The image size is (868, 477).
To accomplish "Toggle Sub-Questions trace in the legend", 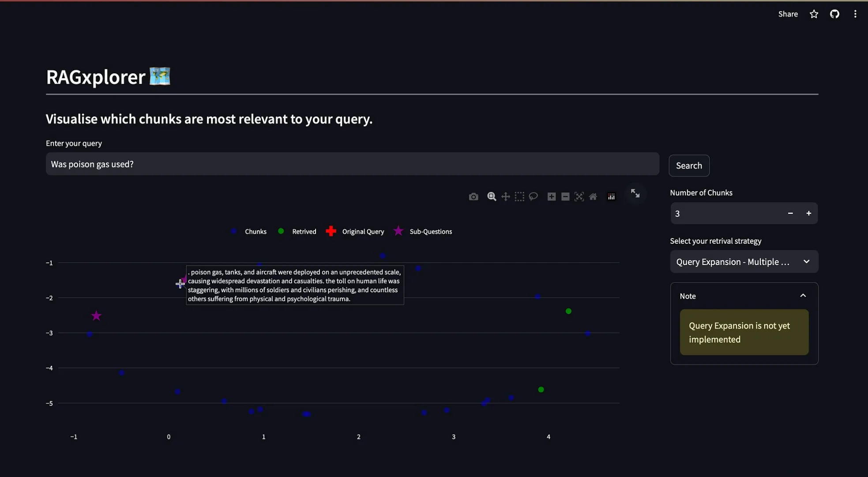I will point(430,231).
